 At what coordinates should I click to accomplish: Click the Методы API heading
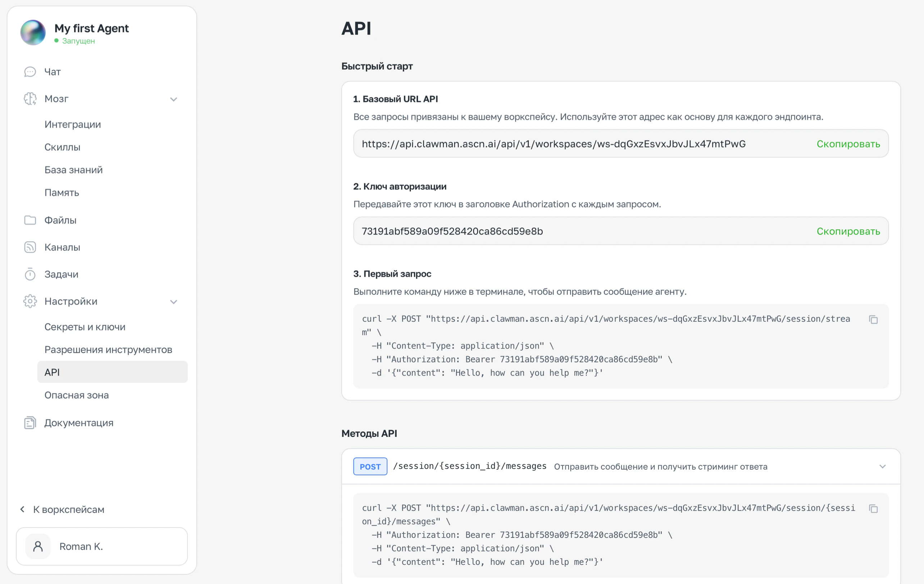tap(369, 433)
